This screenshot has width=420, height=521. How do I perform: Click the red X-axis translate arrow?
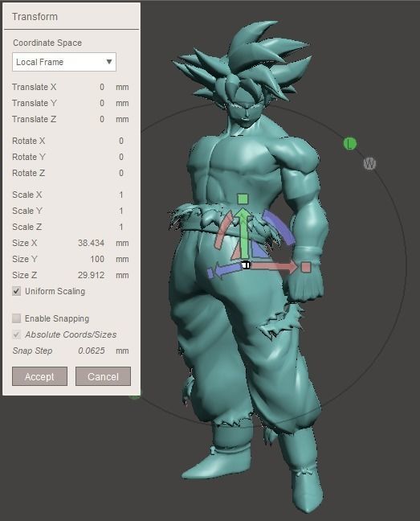tap(276, 266)
